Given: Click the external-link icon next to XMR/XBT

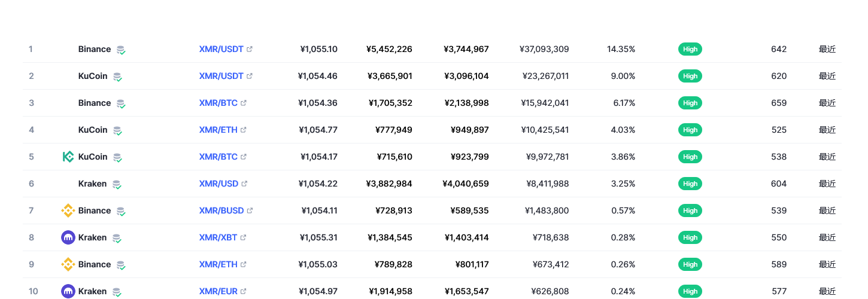Looking at the screenshot, I should pos(243,237).
